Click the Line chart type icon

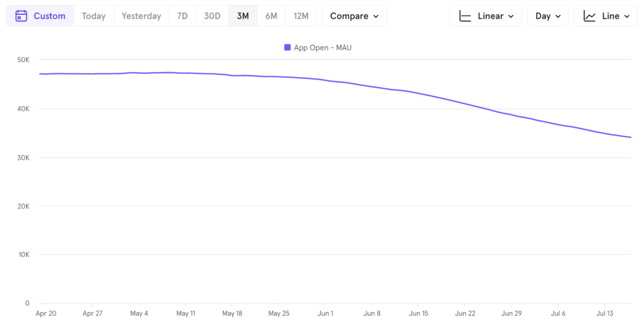(x=589, y=16)
